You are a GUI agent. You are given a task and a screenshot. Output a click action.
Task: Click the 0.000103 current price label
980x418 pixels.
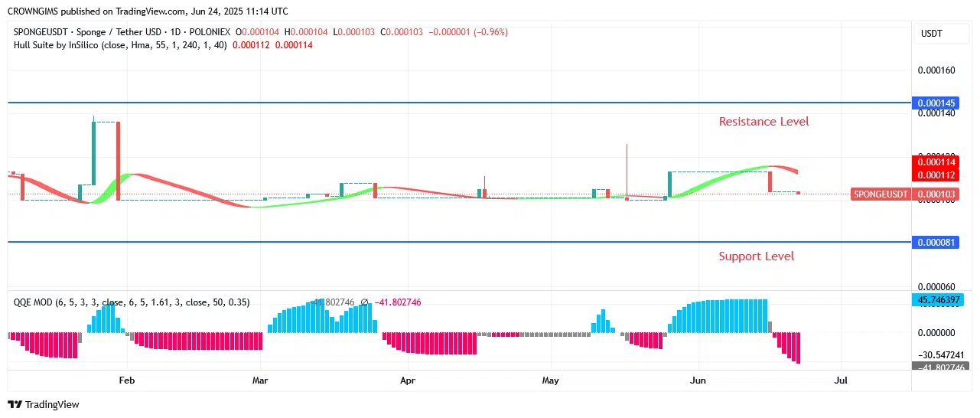pyautogui.click(x=936, y=194)
